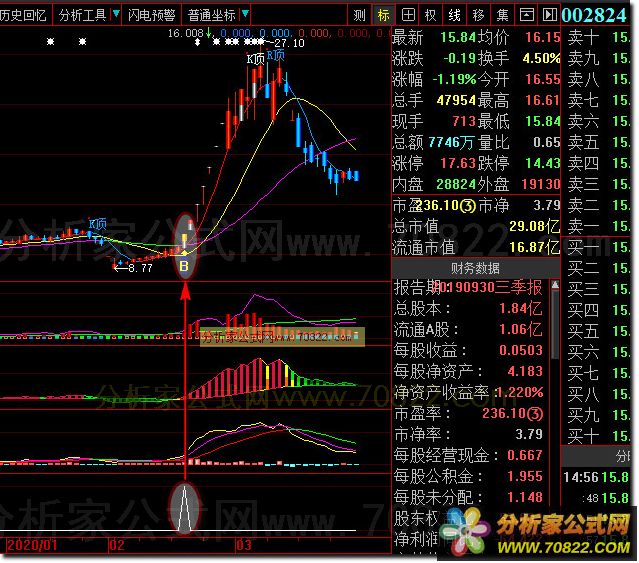Click the B buy signal marker on chart
This screenshot has height=563, width=639.
click(184, 267)
